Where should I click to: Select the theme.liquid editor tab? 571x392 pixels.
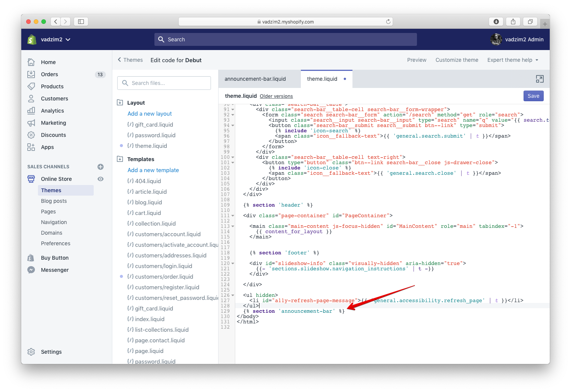[322, 79]
